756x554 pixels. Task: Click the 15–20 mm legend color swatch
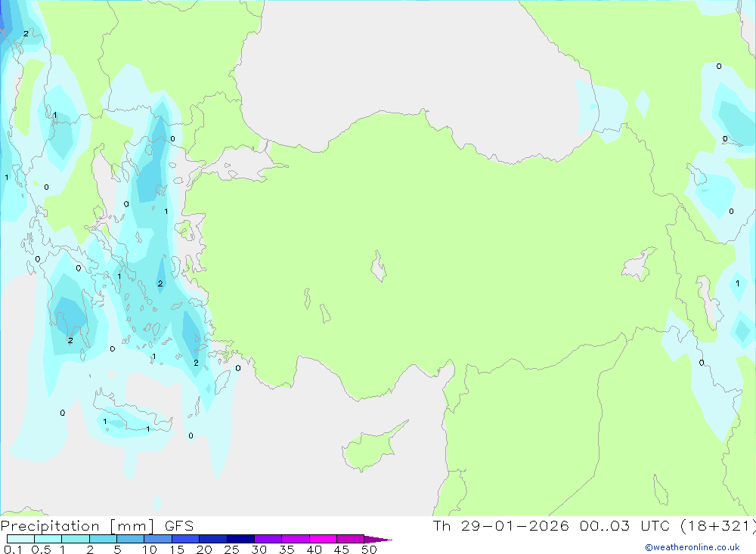pos(186,539)
